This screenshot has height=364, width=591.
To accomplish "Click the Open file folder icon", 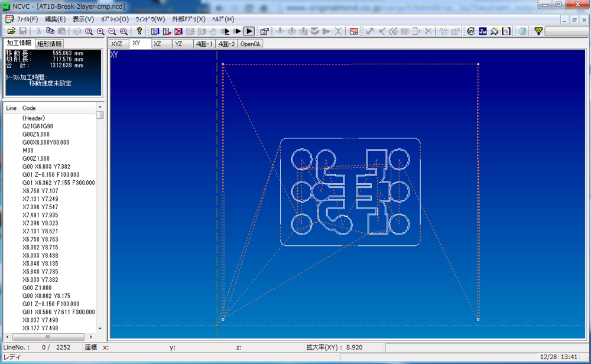I will coord(11,31).
